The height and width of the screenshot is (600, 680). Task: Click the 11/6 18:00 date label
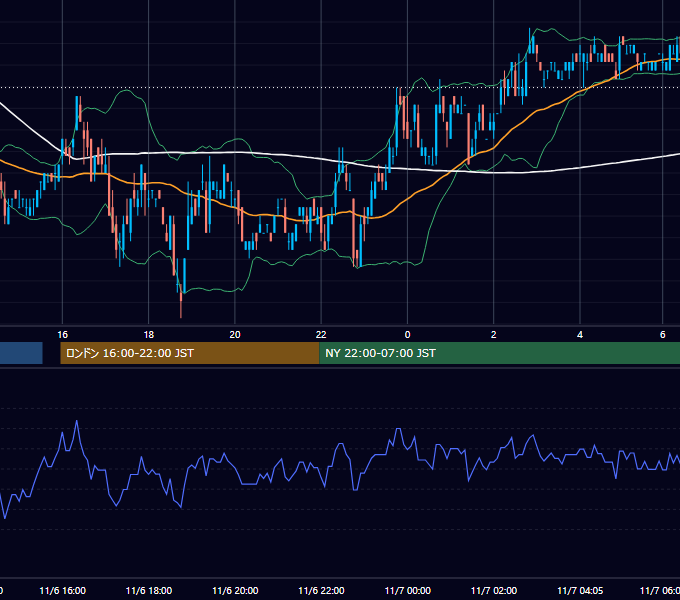pyautogui.click(x=149, y=590)
